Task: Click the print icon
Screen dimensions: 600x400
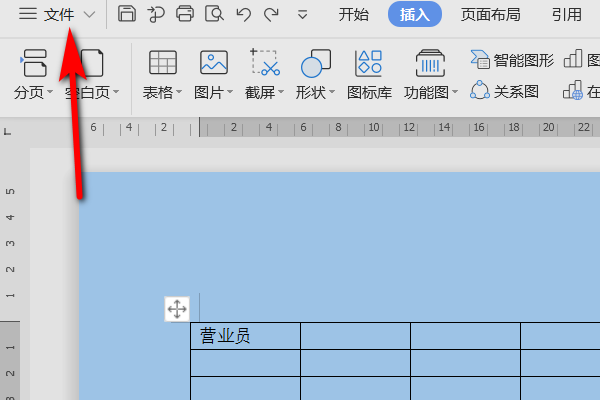Action: coord(185,14)
